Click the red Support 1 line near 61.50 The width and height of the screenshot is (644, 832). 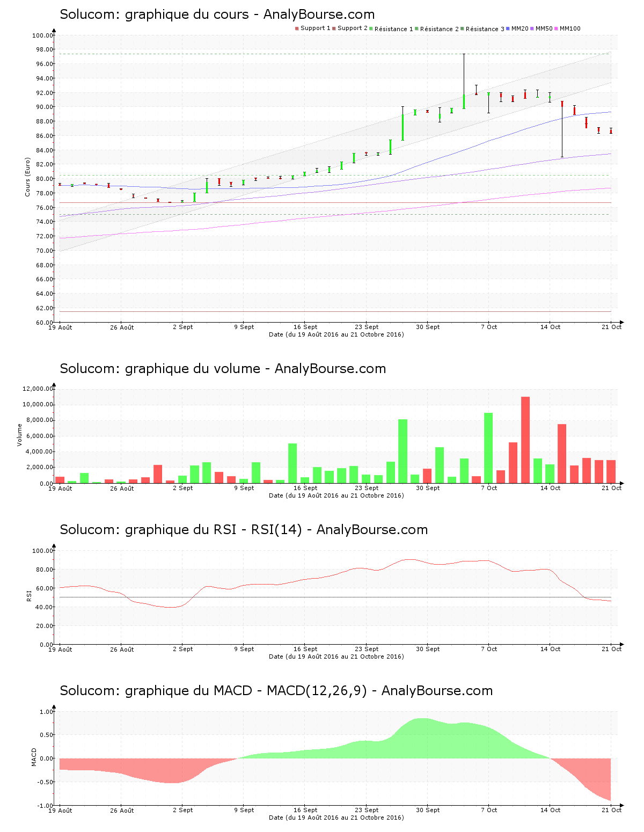point(335,311)
